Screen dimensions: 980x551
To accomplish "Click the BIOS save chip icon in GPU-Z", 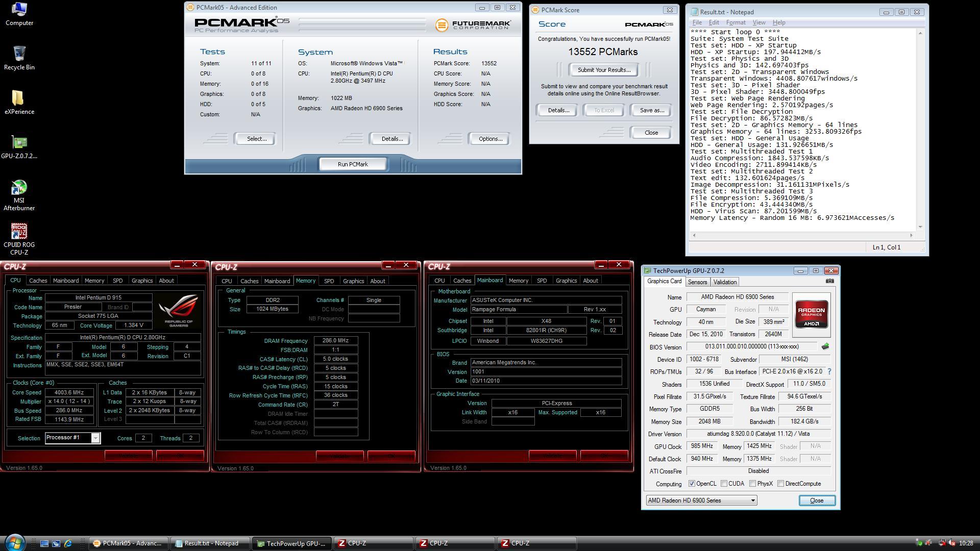I will coord(825,346).
